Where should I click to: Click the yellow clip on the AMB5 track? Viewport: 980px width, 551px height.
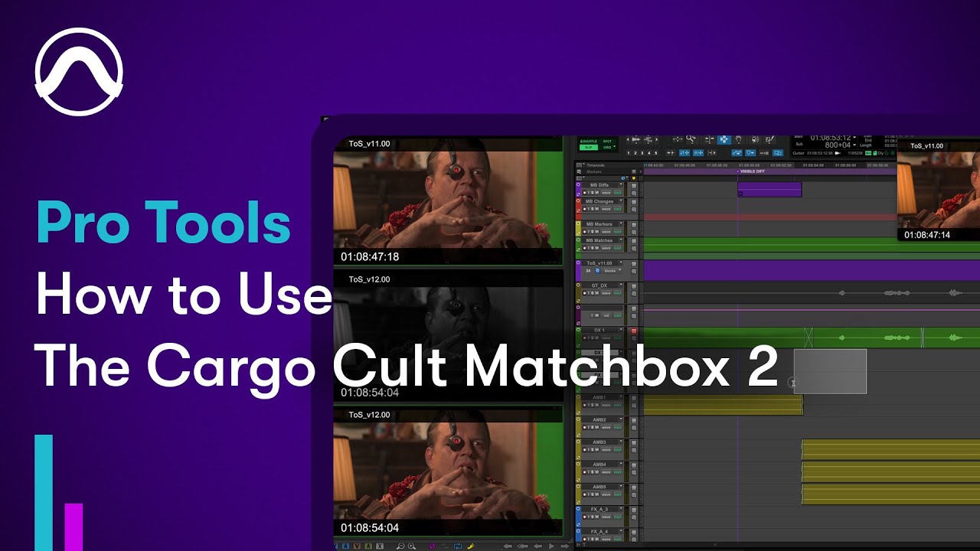890,494
